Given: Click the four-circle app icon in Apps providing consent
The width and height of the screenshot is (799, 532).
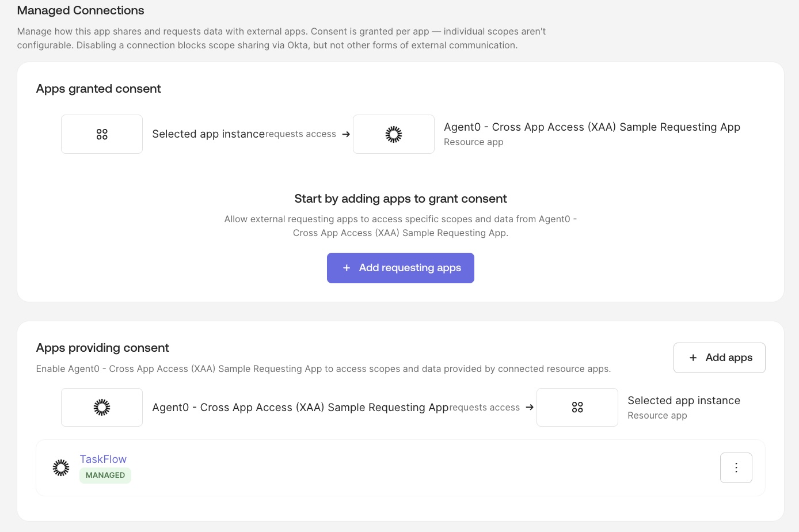Looking at the screenshot, I should point(577,407).
